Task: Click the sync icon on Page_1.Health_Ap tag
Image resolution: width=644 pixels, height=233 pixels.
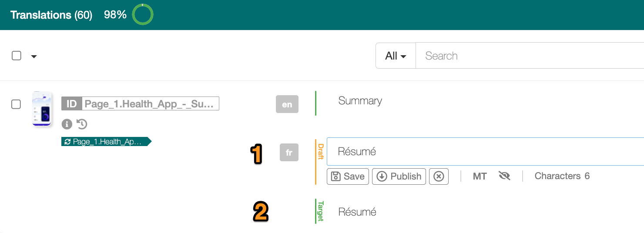Action: click(x=67, y=142)
